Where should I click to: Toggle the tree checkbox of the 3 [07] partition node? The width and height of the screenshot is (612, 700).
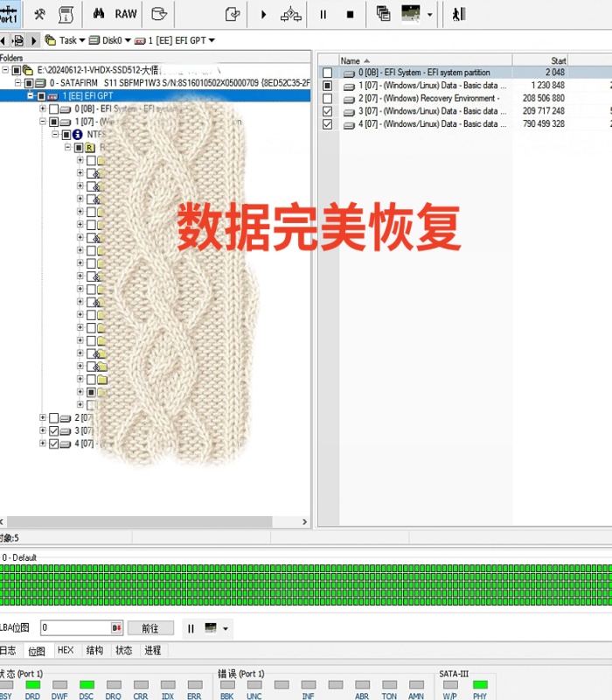tap(53, 430)
